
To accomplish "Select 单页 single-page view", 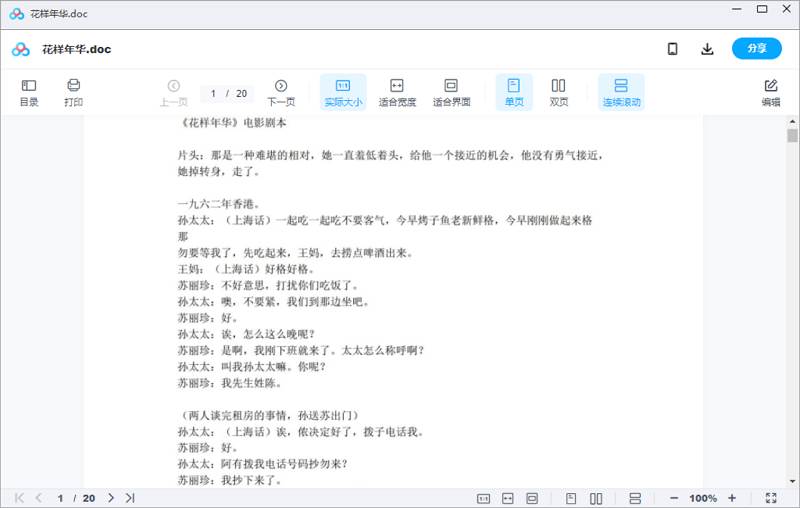I will pos(514,93).
